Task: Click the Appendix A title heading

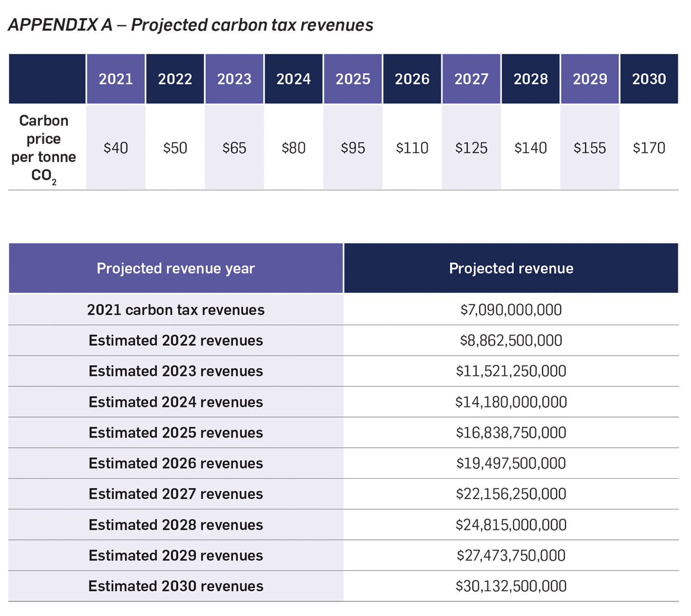Action: coord(191,25)
